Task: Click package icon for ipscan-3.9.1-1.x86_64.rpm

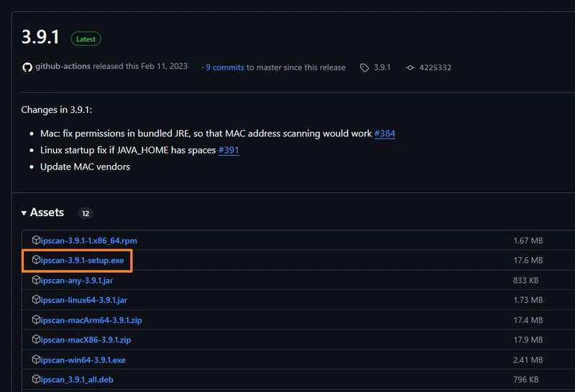Action: tap(36, 240)
